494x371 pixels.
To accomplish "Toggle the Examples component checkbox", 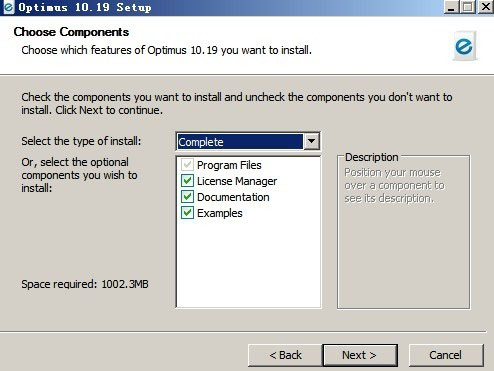I will (x=187, y=213).
